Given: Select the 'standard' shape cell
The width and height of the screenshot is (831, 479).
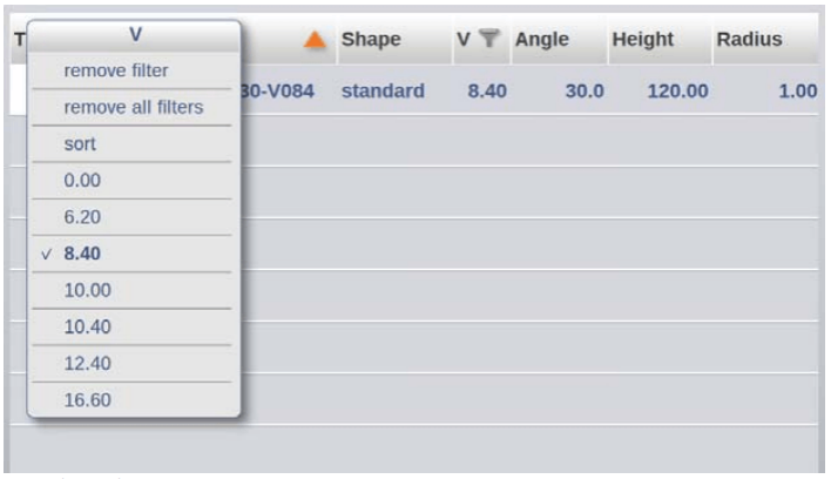Looking at the screenshot, I should [x=383, y=91].
